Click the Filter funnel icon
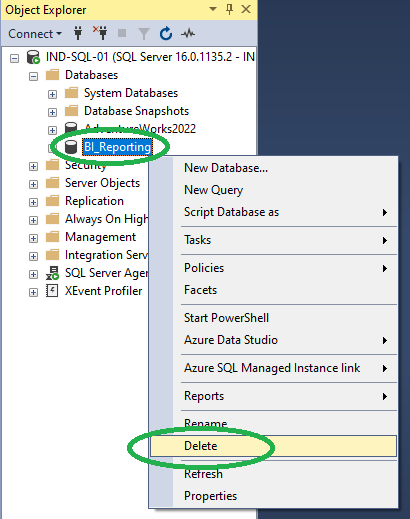The image size is (410, 519). (144, 34)
